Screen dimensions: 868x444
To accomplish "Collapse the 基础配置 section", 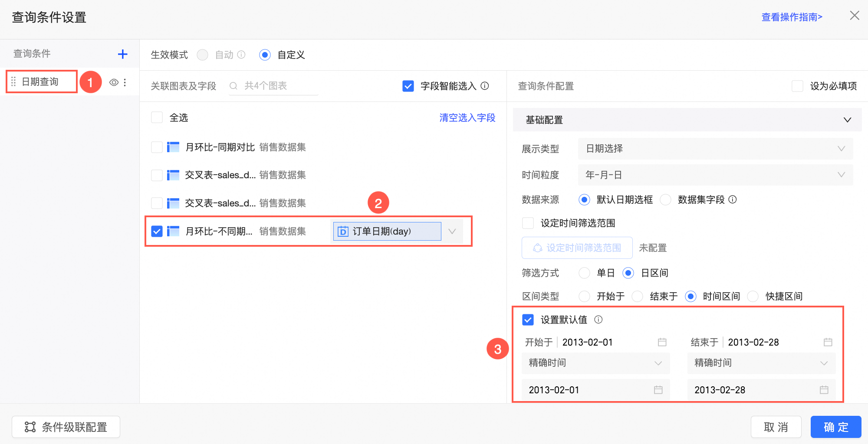I will 847,120.
